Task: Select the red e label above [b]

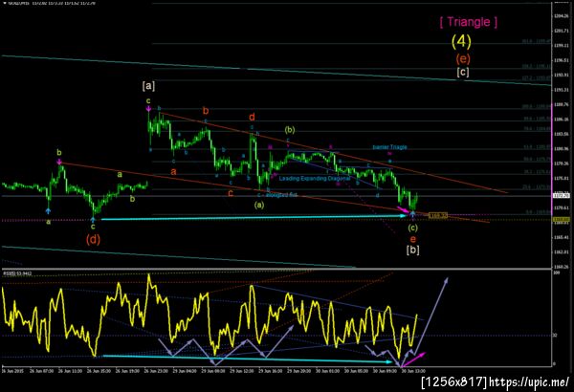Action: [x=413, y=239]
